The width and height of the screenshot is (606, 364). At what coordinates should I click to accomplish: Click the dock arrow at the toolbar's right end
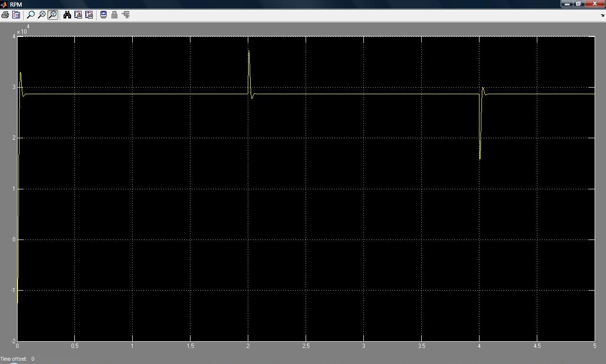602,15
